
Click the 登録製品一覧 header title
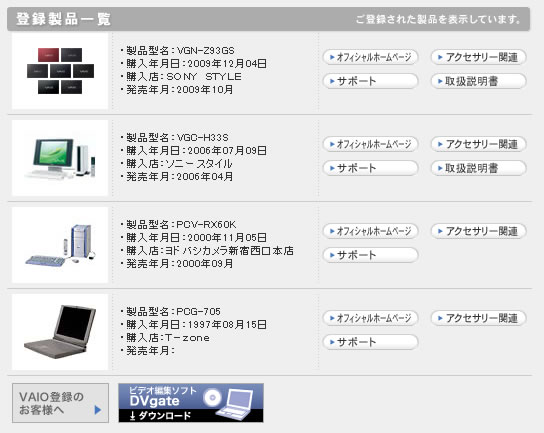coord(63,19)
